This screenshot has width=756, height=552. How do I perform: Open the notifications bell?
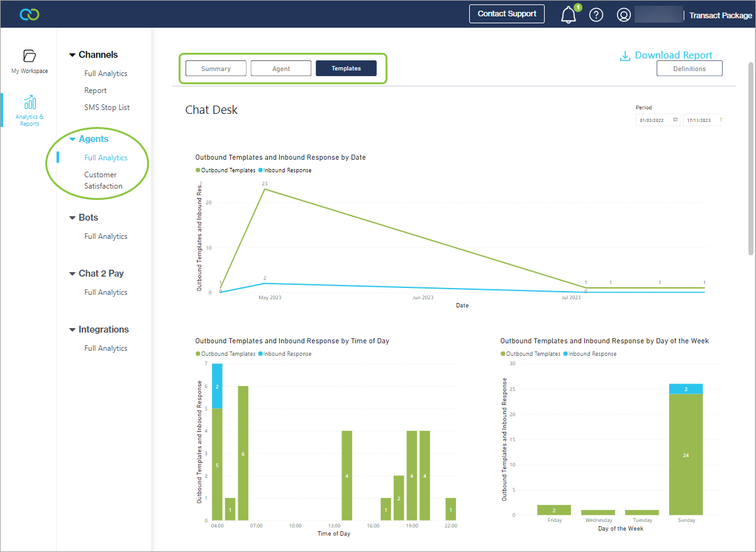(568, 14)
